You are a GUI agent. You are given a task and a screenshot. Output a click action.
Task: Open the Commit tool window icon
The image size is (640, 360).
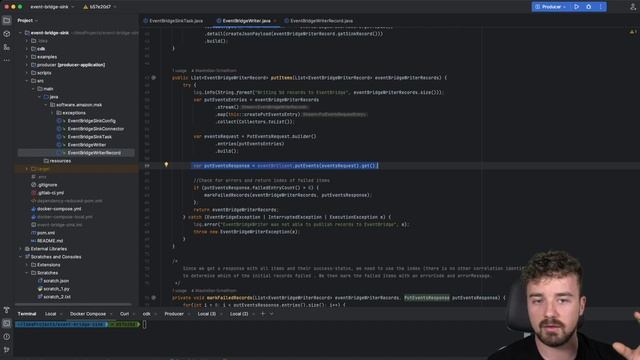tap(7, 34)
